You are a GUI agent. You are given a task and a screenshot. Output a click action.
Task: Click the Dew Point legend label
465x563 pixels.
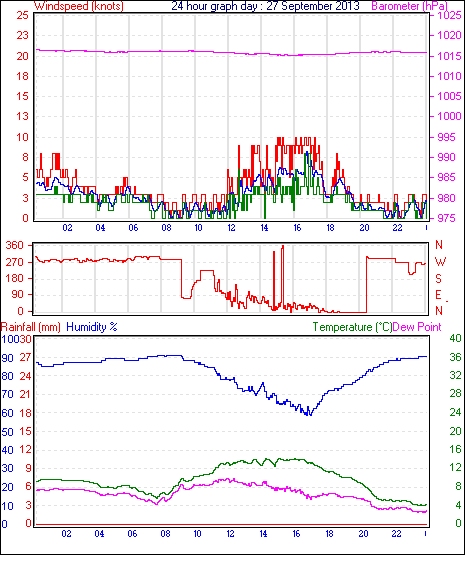tap(417, 327)
